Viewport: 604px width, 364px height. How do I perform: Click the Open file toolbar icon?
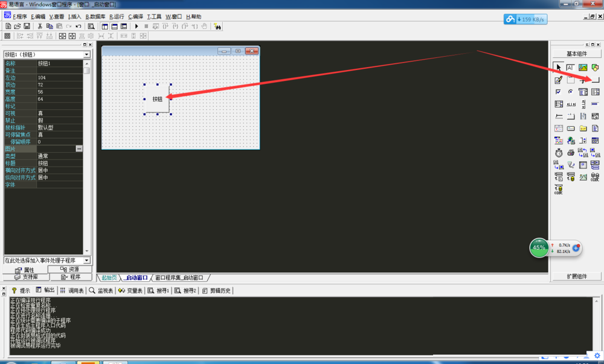click(18, 26)
